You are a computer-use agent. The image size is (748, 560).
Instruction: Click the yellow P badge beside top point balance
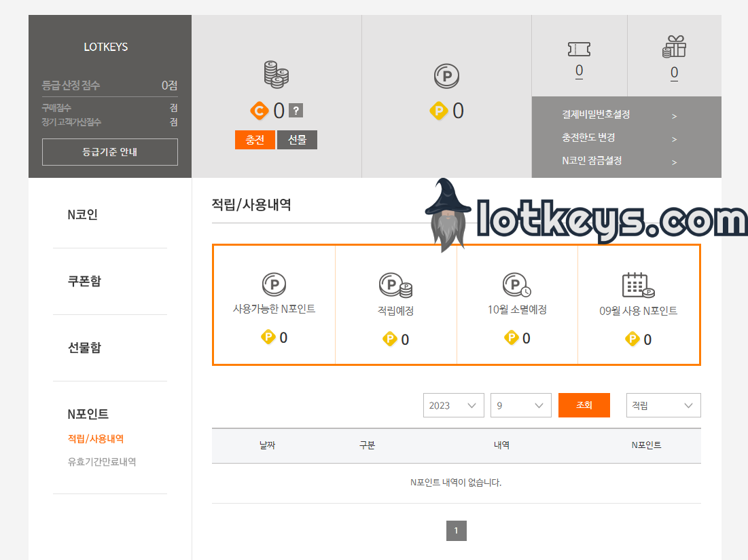pos(438,111)
